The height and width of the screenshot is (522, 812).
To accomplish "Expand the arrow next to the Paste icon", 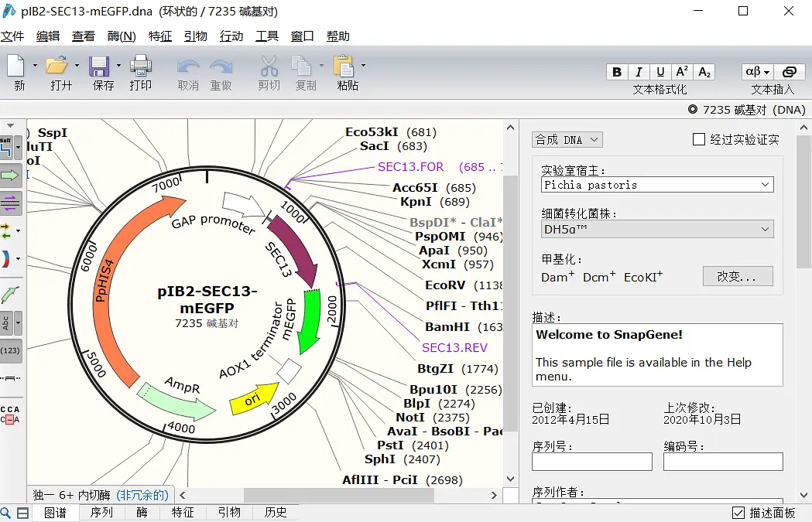I will tap(363, 65).
